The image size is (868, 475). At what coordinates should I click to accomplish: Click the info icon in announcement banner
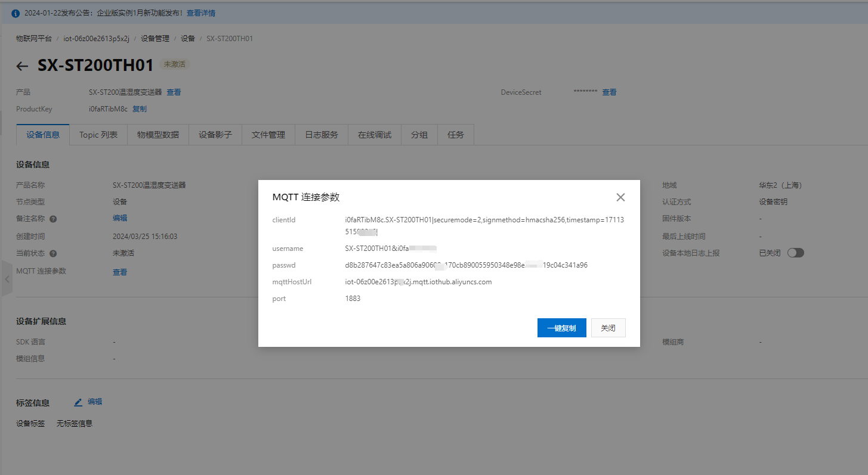pyautogui.click(x=16, y=13)
